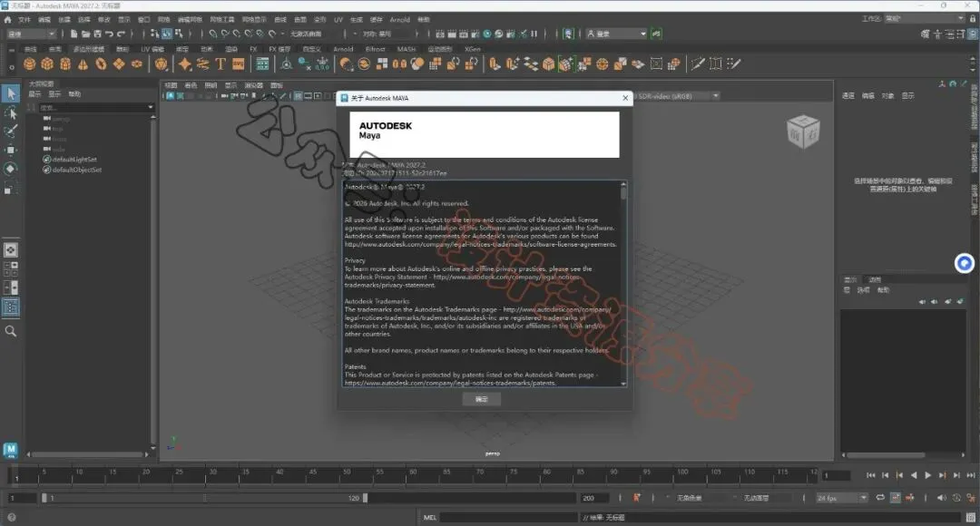Open the login account dropdown
980x526 pixels.
[x=616, y=34]
